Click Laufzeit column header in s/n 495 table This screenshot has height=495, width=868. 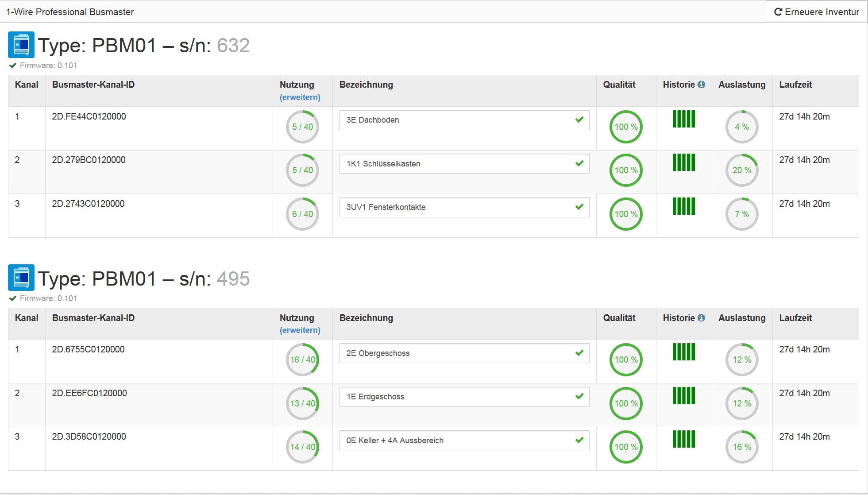coord(795,318)
